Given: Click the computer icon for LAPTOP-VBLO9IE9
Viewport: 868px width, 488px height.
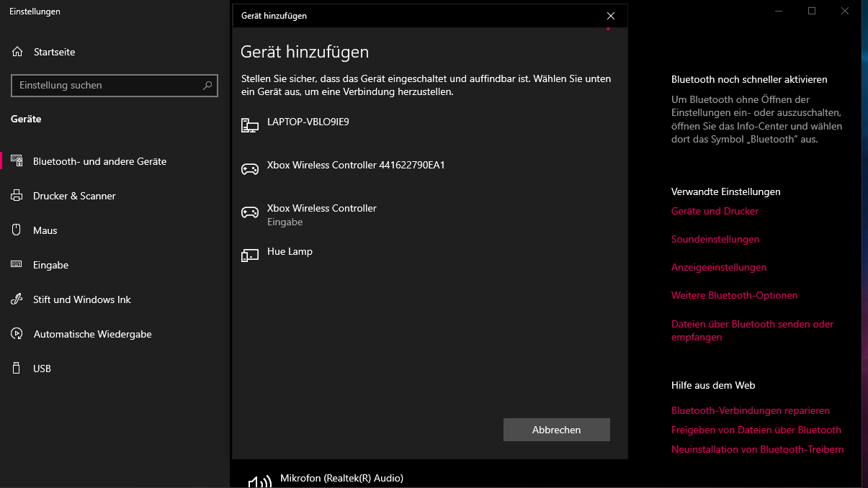Looking at the screenshot, I should pos(249,126).
